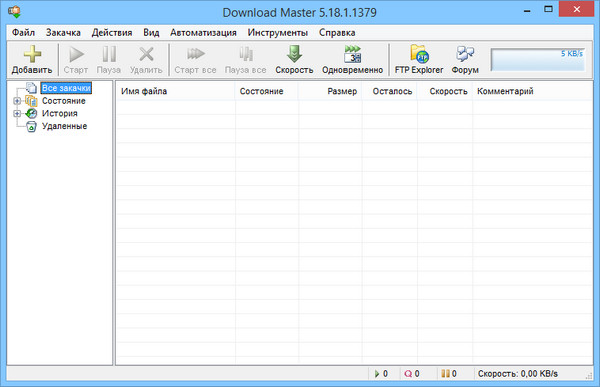600x387 pixels.
Task: Click the Скорость: 0,00 KB/s status text
Action: (518, 374)
